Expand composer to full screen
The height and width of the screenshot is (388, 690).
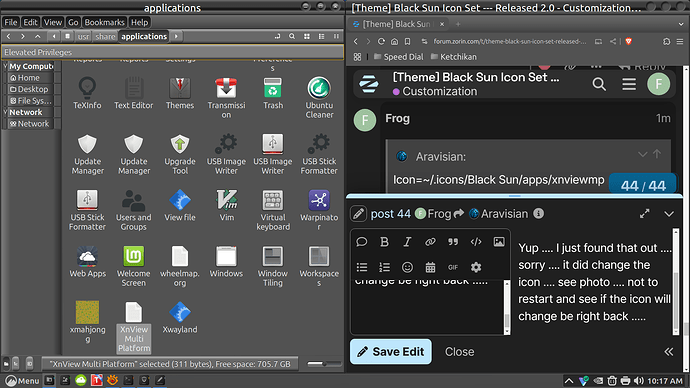[x=645, y=214]
